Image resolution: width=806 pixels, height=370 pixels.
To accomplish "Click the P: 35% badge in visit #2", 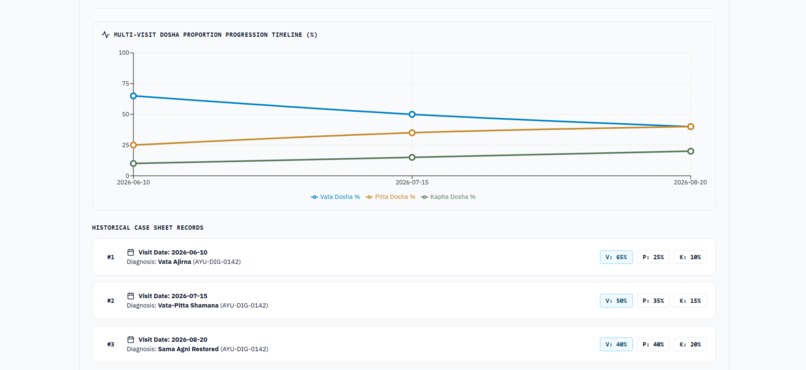I will click(653, 301).
